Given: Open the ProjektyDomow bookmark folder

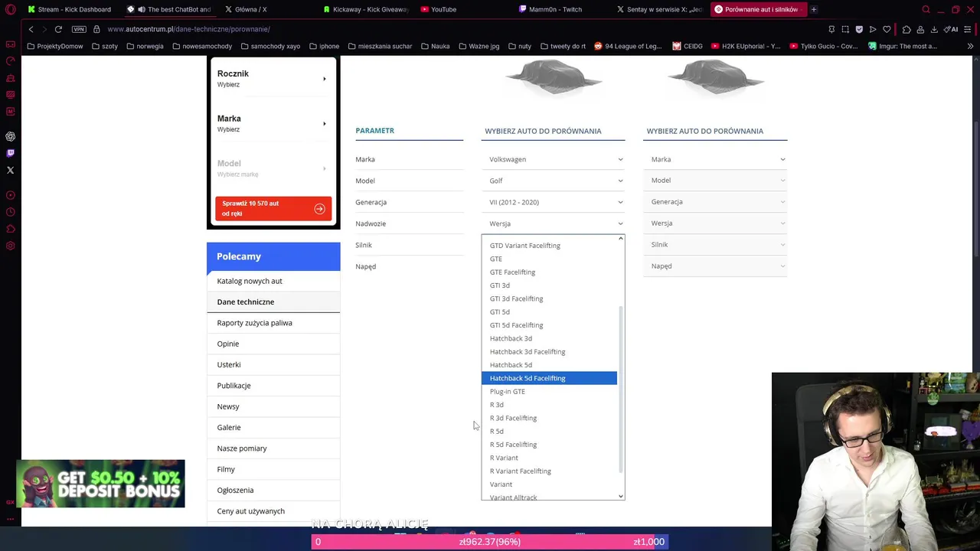Looking at the screenshot, I should pyautogui.click(x=54, y=46).
